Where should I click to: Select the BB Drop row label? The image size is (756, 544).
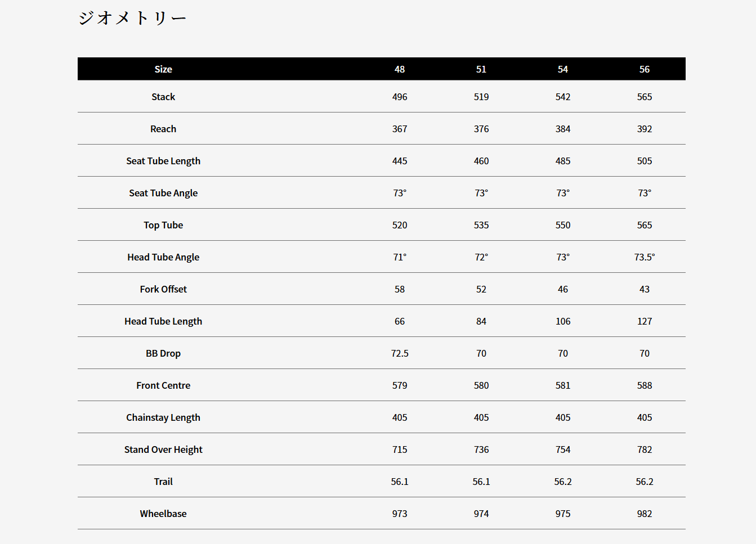pyautogui.click(x=163, y=353)
